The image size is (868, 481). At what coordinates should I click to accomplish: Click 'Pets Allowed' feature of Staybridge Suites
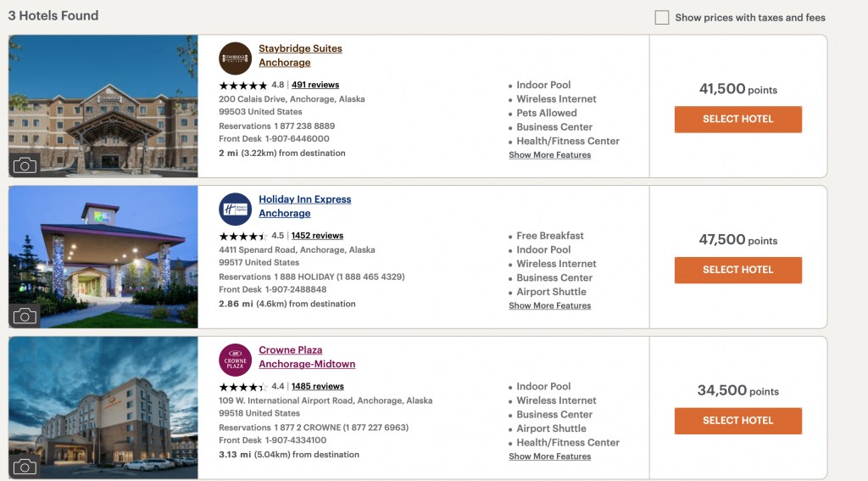click(x=547, y=113)
